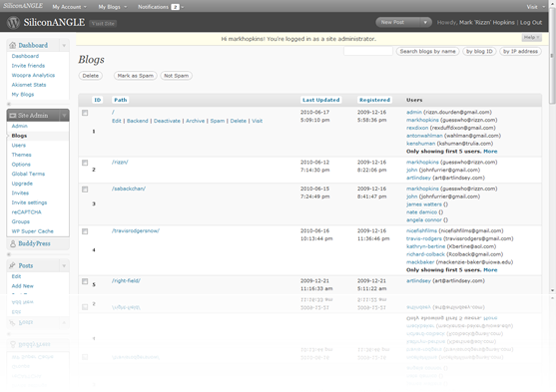Expand the Help tab
The height and width of the screenshot is (392, 556).
531,37
